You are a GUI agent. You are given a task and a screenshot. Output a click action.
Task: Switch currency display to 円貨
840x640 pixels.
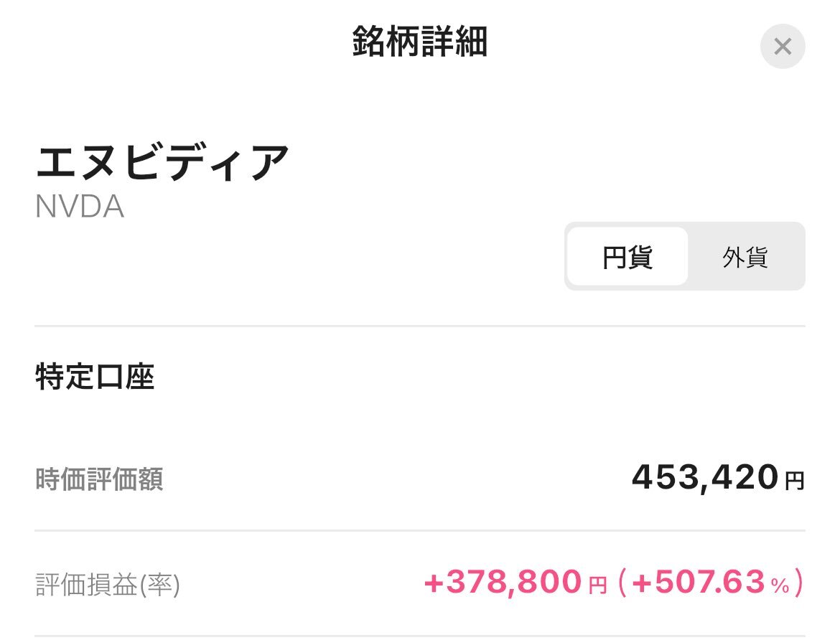tap(627, 257)
